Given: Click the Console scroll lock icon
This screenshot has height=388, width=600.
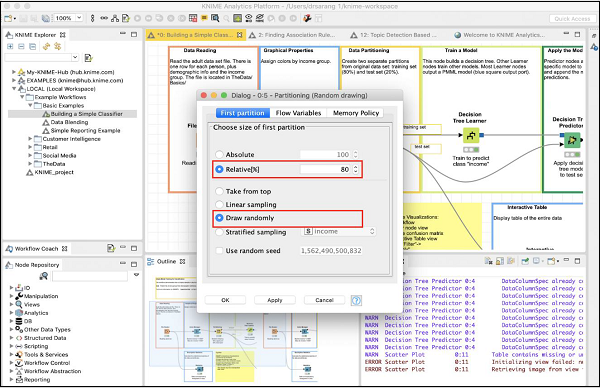Looking at the screenshot, I should tap(500, 261).
